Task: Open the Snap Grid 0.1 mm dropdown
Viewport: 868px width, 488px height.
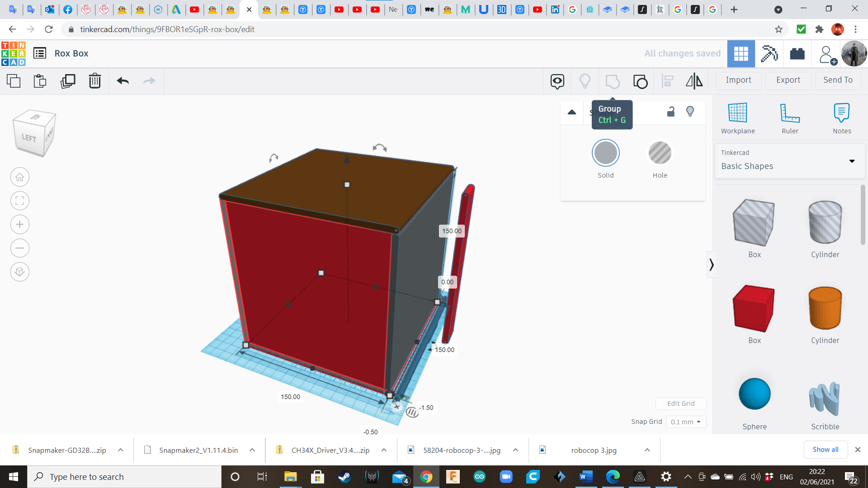Action: pos(686,422)
